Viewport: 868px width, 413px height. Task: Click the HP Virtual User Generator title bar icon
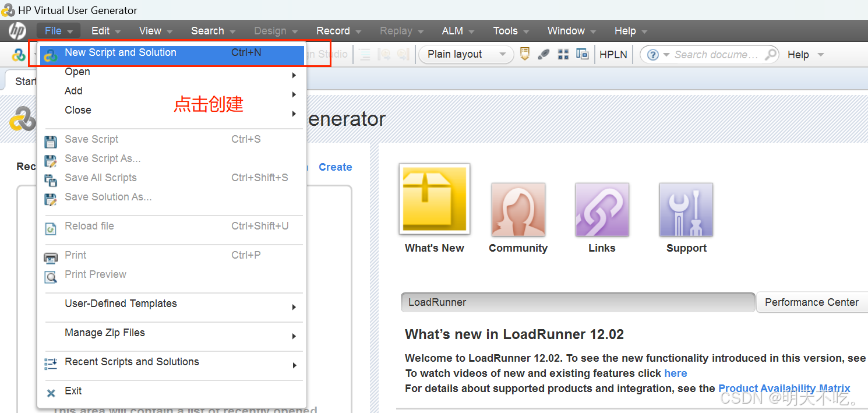click(8, 10)
